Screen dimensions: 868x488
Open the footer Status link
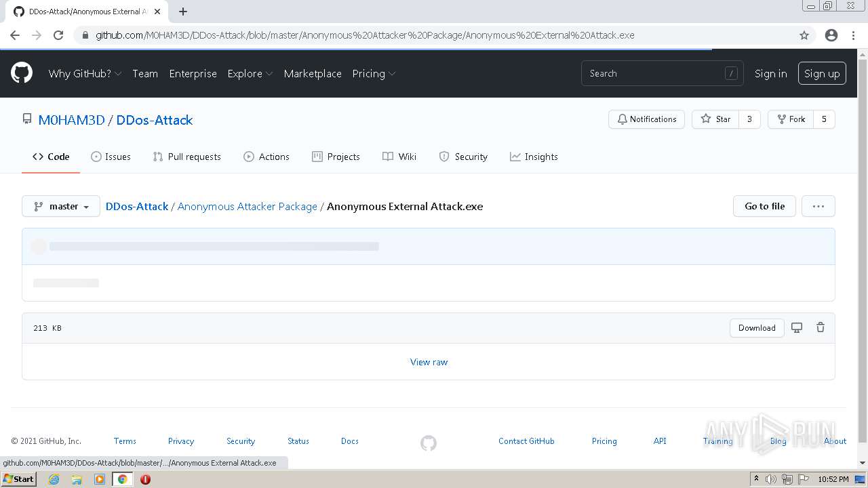tap(298, 441)
